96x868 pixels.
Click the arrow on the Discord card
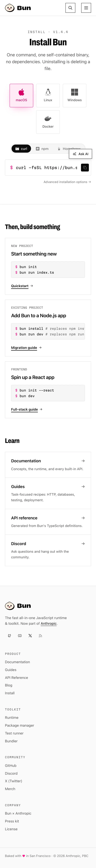83,544
